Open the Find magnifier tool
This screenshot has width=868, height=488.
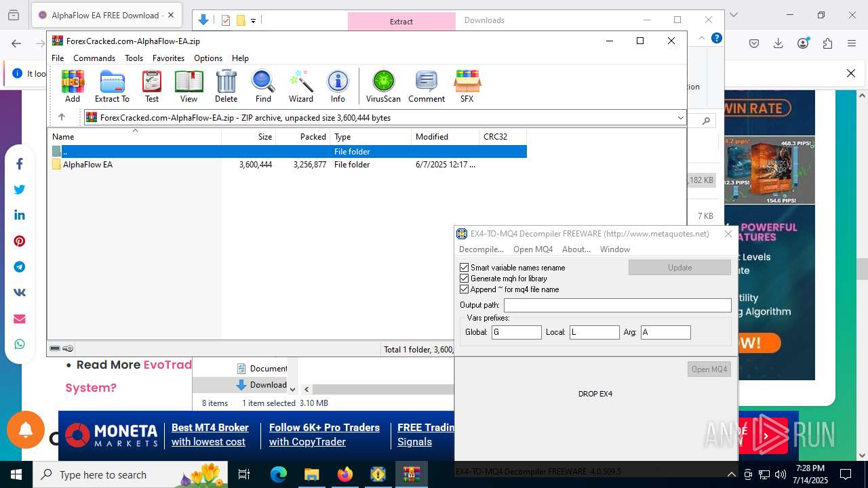[x=263, y=86]
